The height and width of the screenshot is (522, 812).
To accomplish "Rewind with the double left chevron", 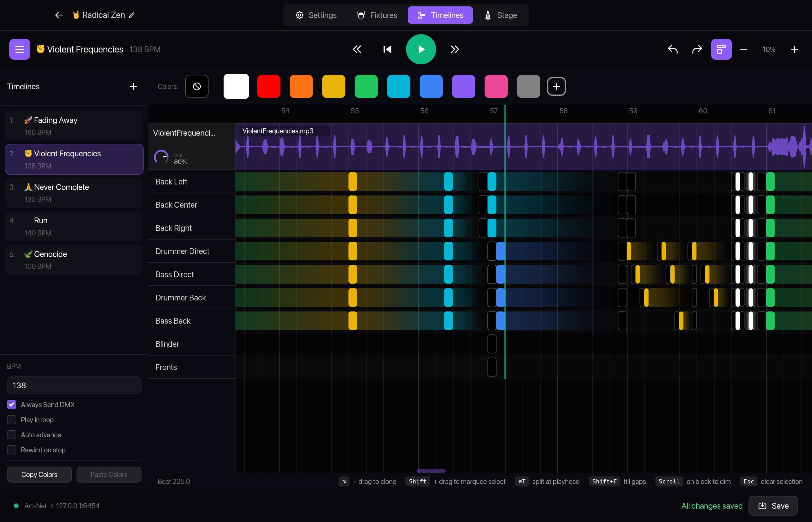I will pos(357,50).
